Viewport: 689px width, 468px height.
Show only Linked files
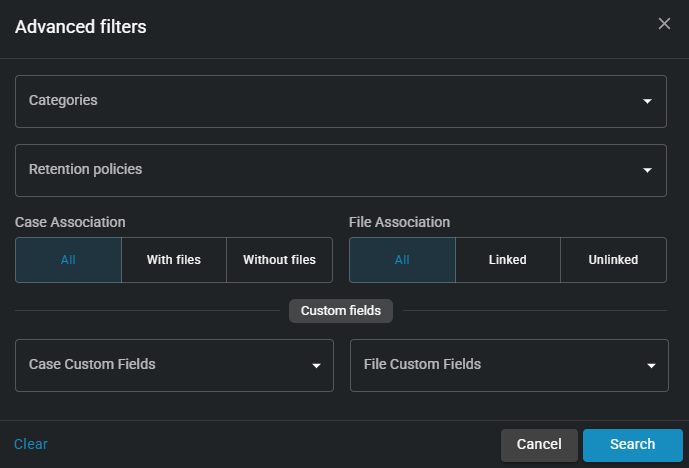(507, 260)
